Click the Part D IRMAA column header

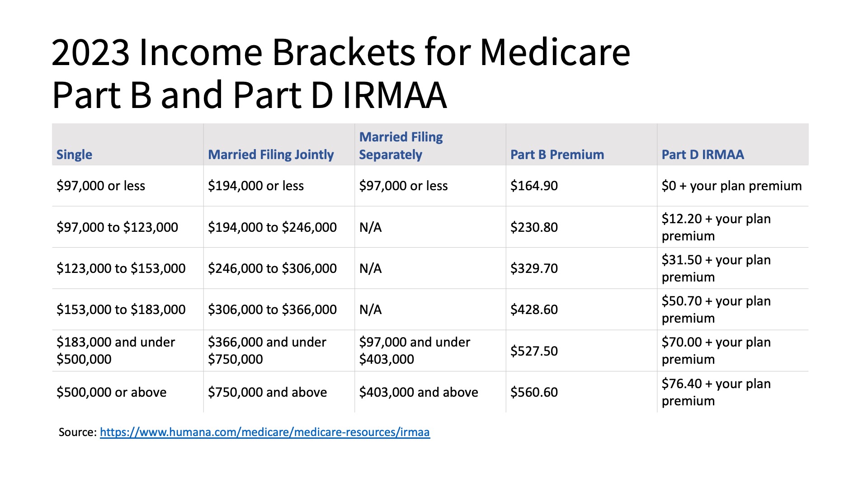click(703, 155)
